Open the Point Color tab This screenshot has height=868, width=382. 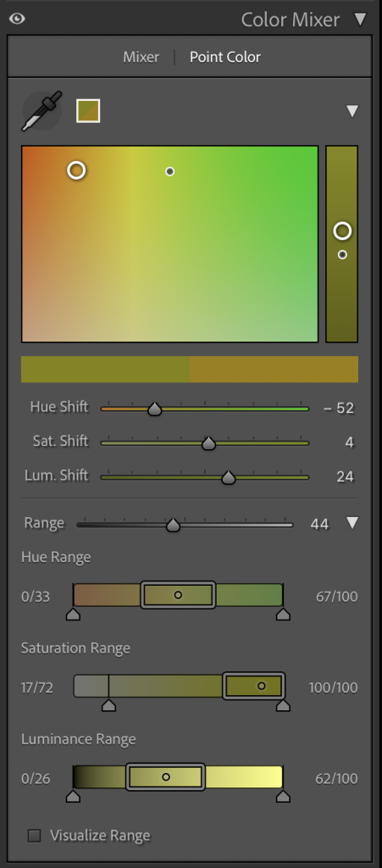click(225, 57)
